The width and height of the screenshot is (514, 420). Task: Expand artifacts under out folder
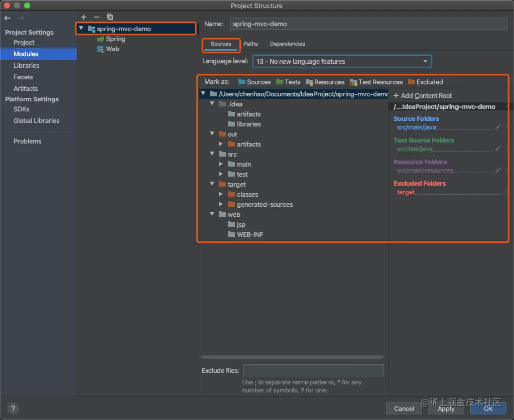[221, 144]
